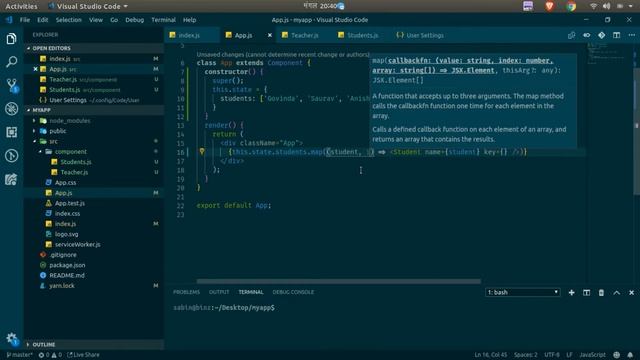Open the Explorer view in activity bar
The image size is (640, 360).
point(11,39)
